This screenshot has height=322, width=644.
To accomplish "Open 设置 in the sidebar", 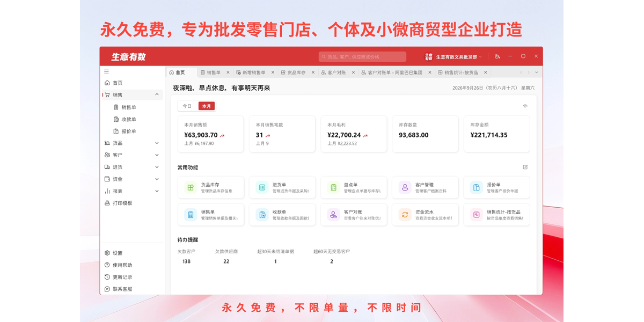I will [x=133, y=253].
